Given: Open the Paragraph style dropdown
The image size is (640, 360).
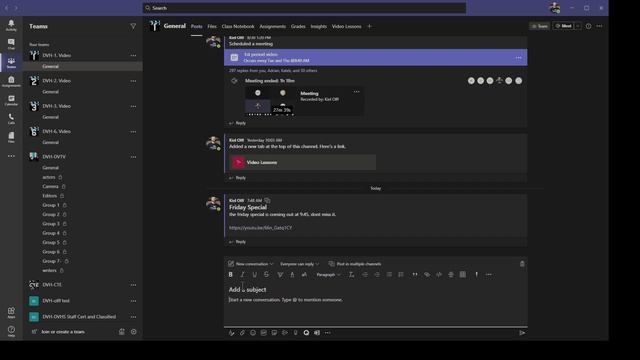Looking at the screenshot, I should pyautogui.click(x=328, y=275).
